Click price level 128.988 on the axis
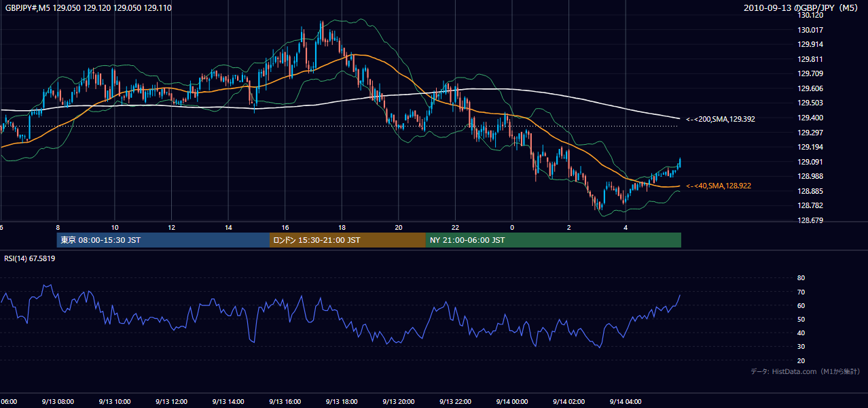This screenshot has height=408, width=868. click(810, 176)
